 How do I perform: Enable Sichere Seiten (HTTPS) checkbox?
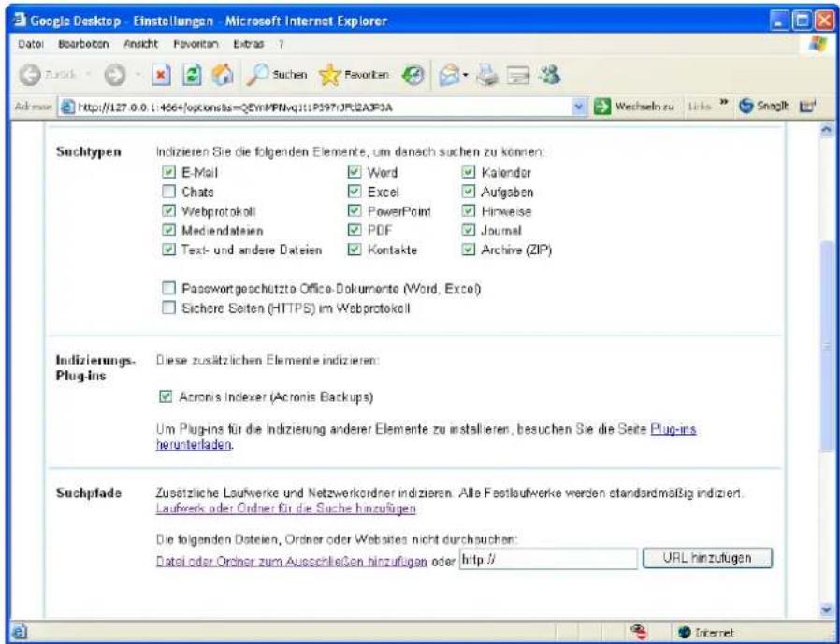point(168,308)
